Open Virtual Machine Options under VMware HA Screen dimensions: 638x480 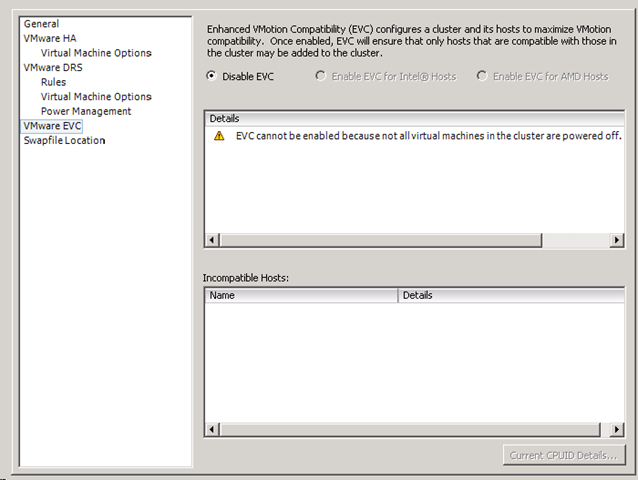coord(96,53)
